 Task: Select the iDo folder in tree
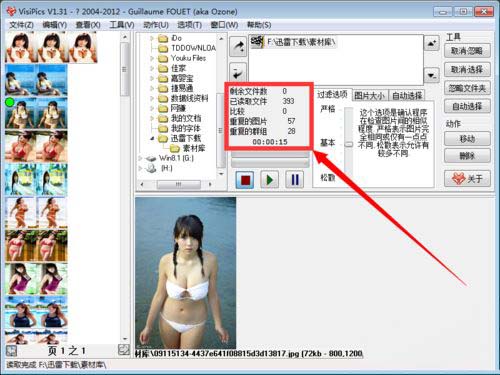point(170,38)
